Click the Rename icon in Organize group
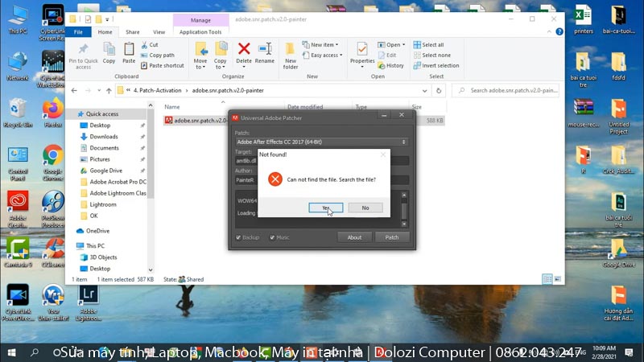 tap(265, 52)
